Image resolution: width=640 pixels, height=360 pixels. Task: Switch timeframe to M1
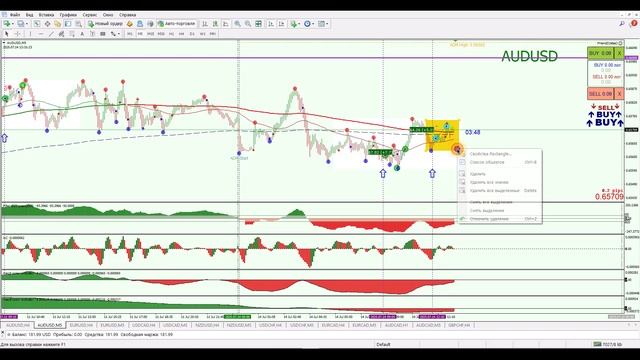[130, 34]
